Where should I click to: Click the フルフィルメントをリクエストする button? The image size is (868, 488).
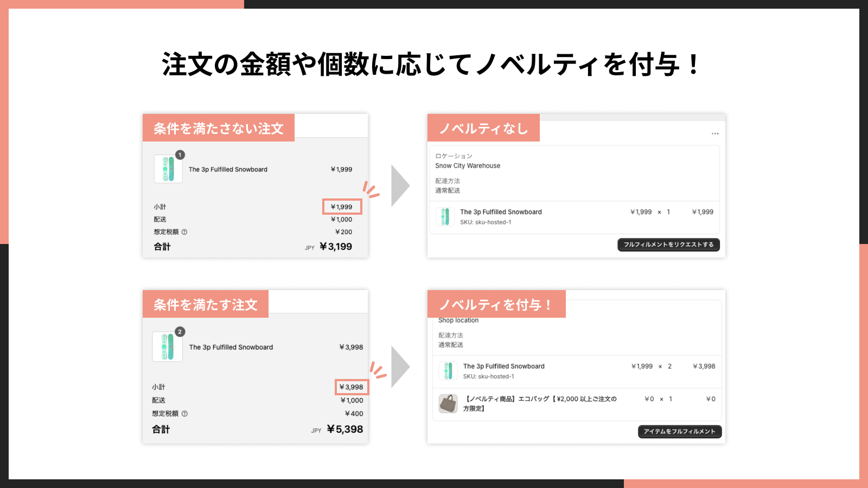click(x=668, y=245)
